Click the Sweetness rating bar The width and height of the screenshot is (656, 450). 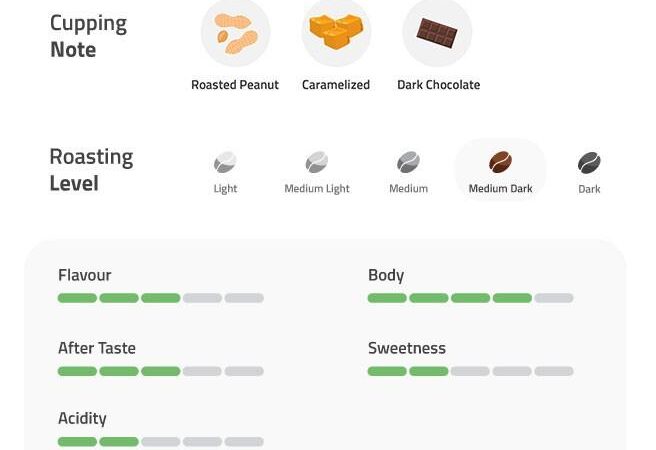tap(470, 371)
